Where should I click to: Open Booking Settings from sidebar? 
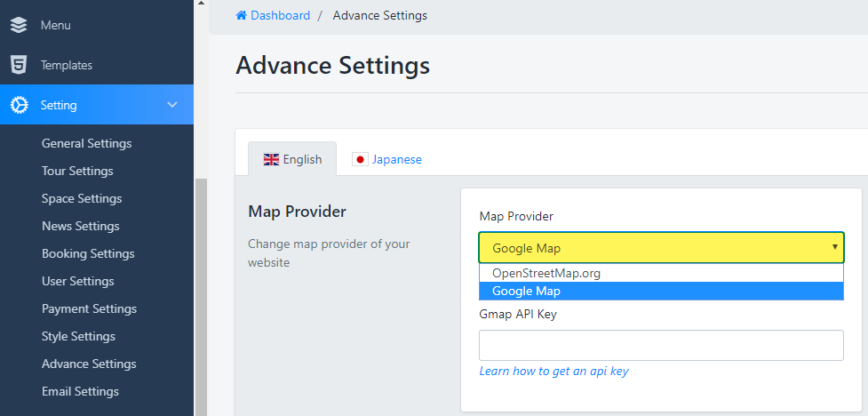(x=88, y=253)
